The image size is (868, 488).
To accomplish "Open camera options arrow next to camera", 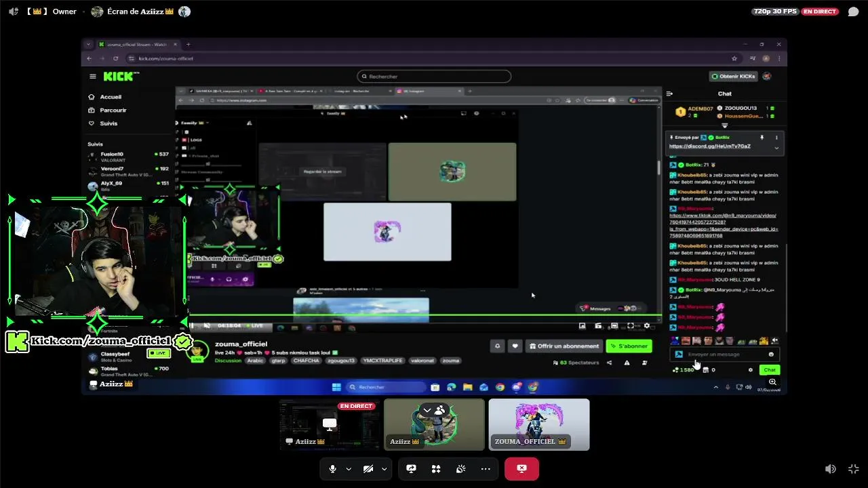I will (x=384, y=468).
